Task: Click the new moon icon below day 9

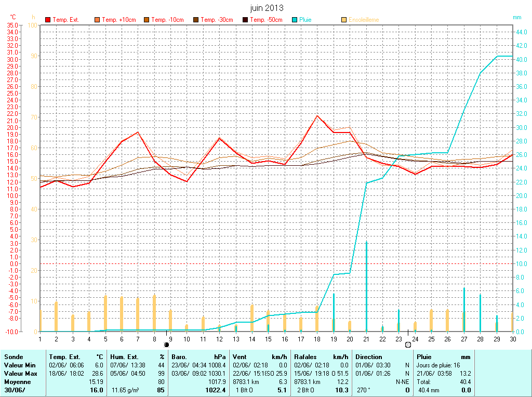Action: click(x=167, y=345)
